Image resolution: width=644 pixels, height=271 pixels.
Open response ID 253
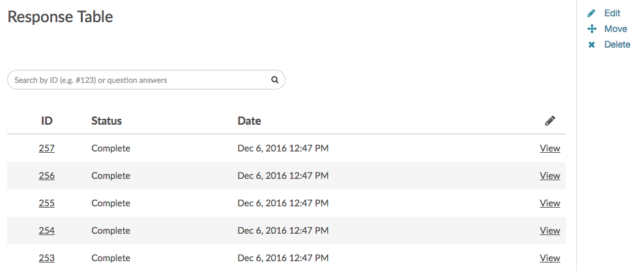(x=46, y=258)
